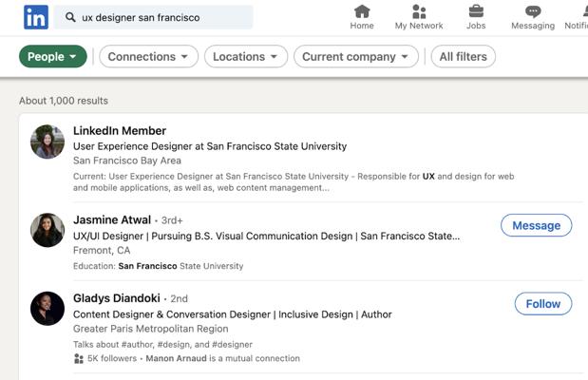The width and height of the screenshot is (588, 380).
Task: Expand the Connections filter
Action: coord(148,57)
